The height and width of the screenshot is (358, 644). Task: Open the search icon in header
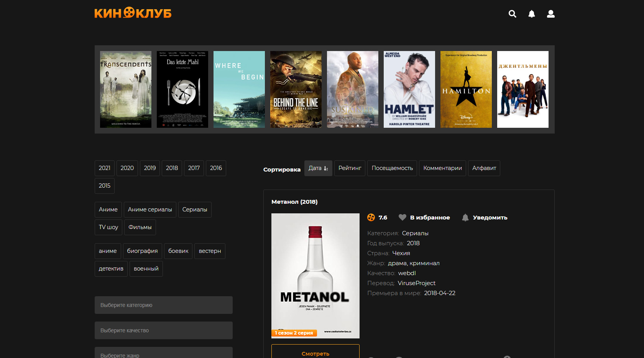tap(513, 14)
